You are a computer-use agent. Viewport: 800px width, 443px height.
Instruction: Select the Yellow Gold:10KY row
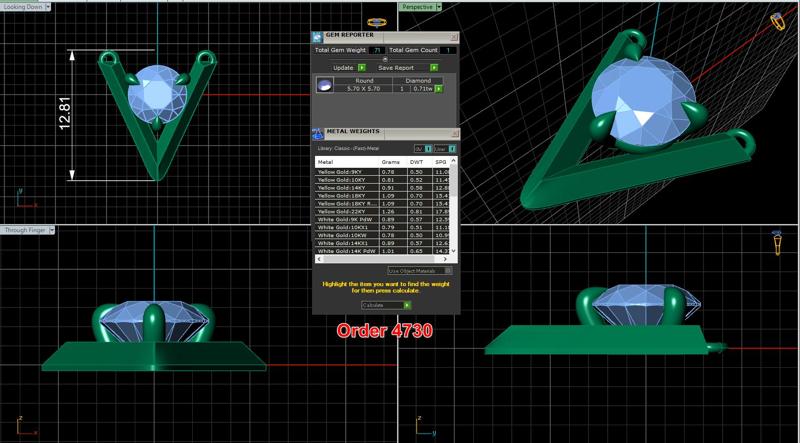382,180
